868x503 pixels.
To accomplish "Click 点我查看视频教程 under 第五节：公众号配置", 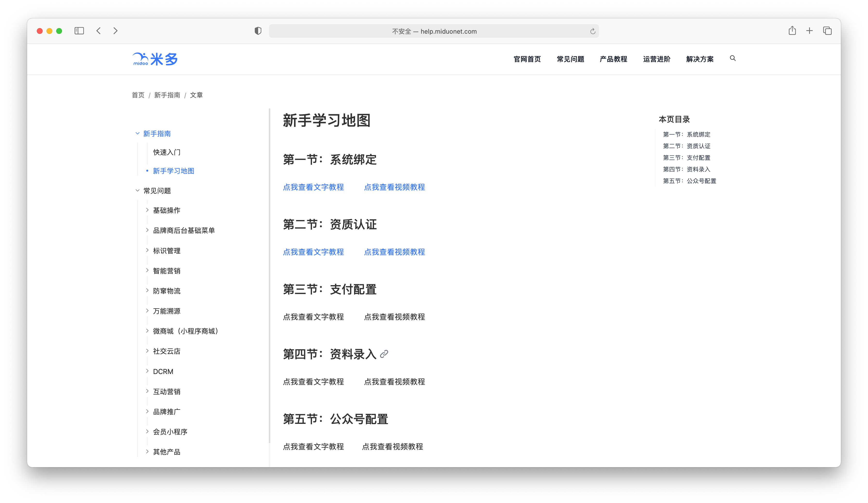I will pyautogui.click(x=392, y=447).
